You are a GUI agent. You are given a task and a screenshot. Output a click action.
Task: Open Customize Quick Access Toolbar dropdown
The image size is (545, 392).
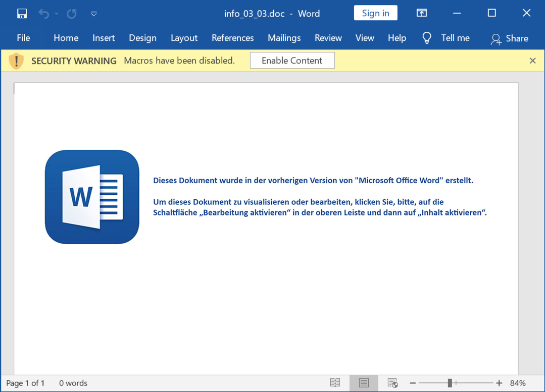pos(93,14)
